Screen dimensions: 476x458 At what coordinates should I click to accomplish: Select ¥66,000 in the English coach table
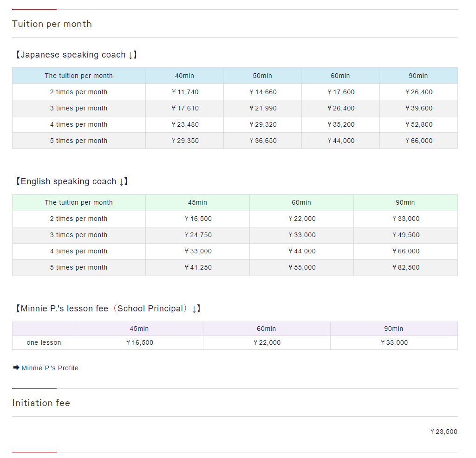tap(405, 252)
